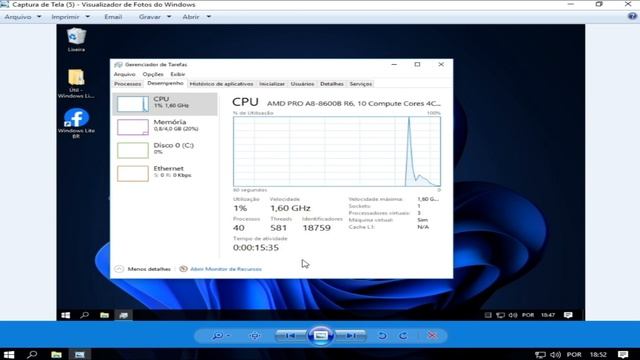Collapse with Menos detalhes button
Screen dimensions: 640x360
(x=142, y=269)
